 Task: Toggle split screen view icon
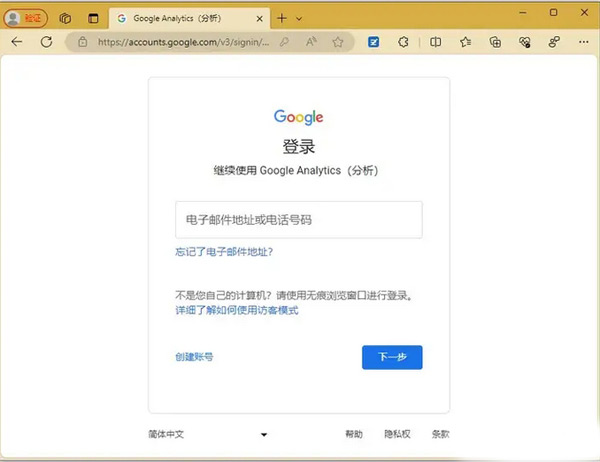tap(435, 42)
